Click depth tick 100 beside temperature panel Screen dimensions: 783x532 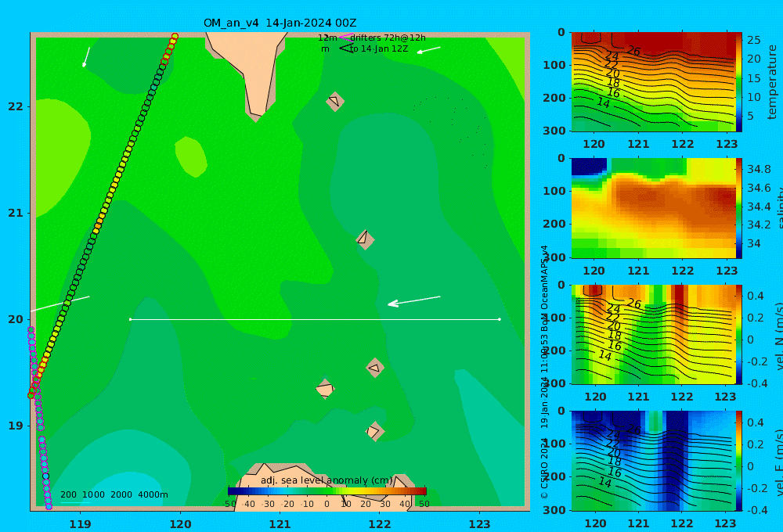(x=554, y=65)
